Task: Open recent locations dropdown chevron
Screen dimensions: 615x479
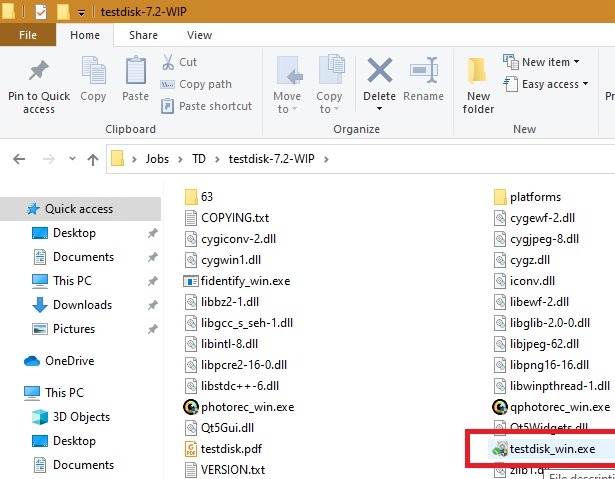Action: click(x=72, y=159)
